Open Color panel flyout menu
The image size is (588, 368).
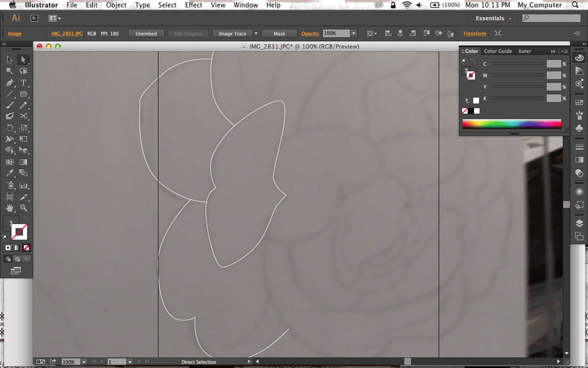click(x=564, y=51)
